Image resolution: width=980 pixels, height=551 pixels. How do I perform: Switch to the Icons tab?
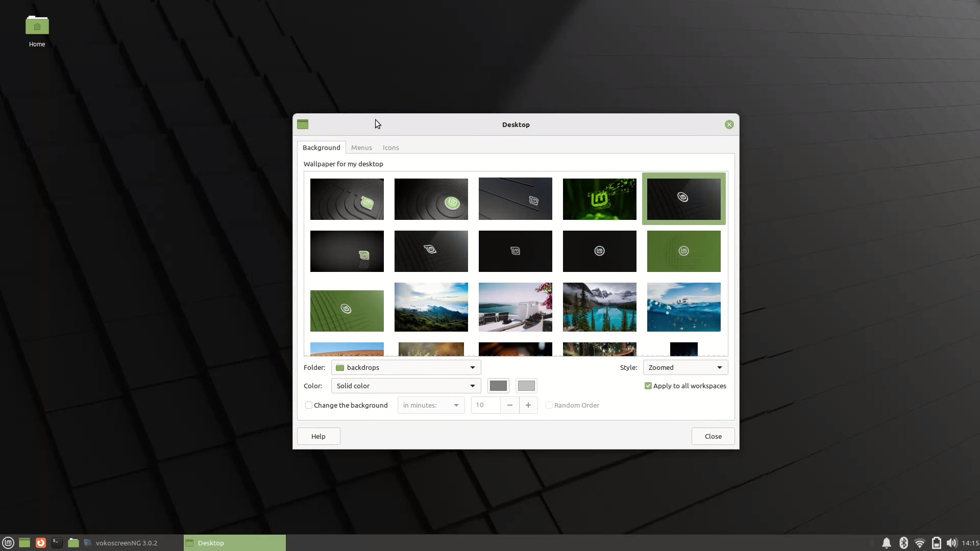390,147
